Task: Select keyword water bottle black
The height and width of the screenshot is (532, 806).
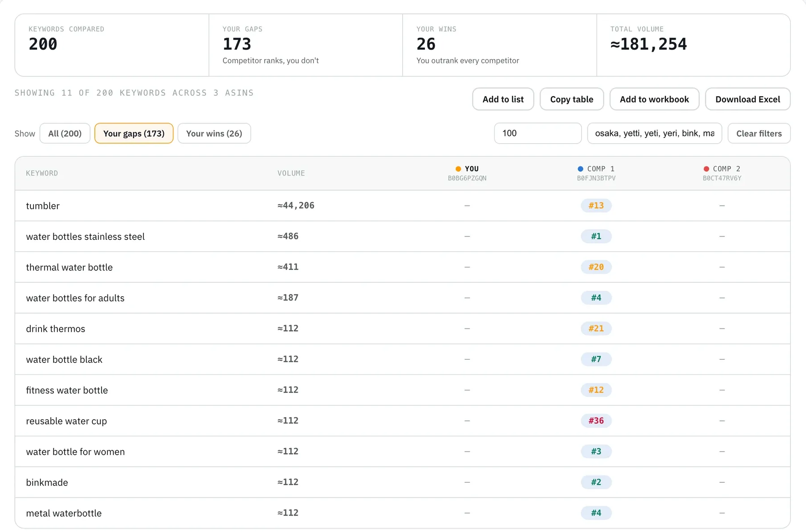Action: (64, 359)
